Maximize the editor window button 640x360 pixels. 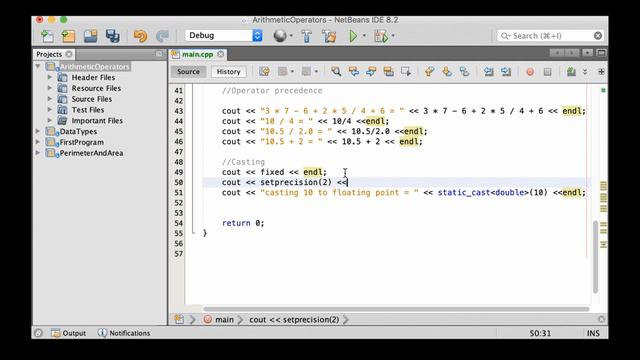point(601,53)
